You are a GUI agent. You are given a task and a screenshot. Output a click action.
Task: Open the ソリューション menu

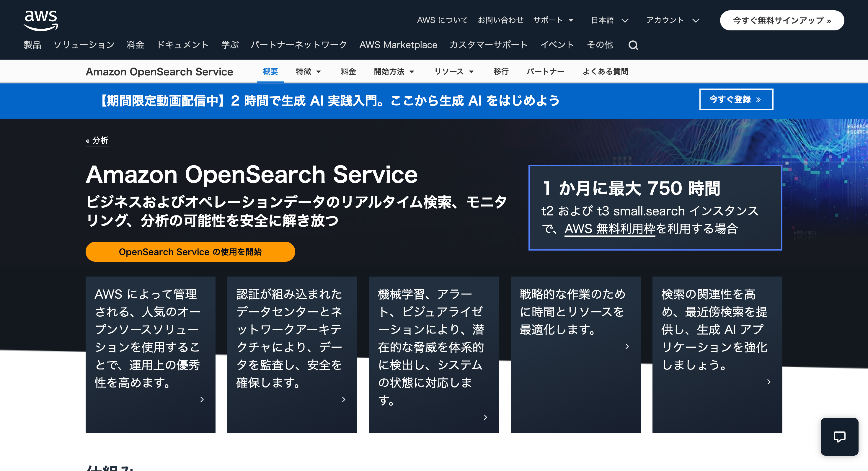[x=84, y=45]
